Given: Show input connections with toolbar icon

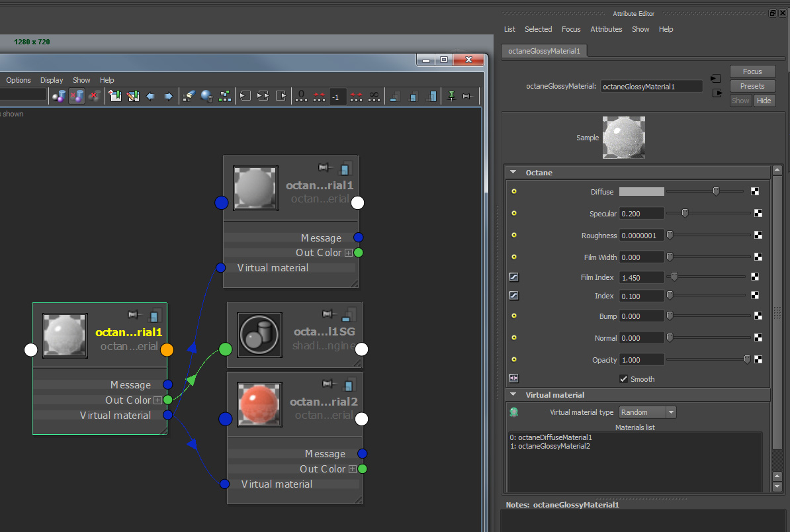Looking at the screenshot, I should [x=245, y=96].
